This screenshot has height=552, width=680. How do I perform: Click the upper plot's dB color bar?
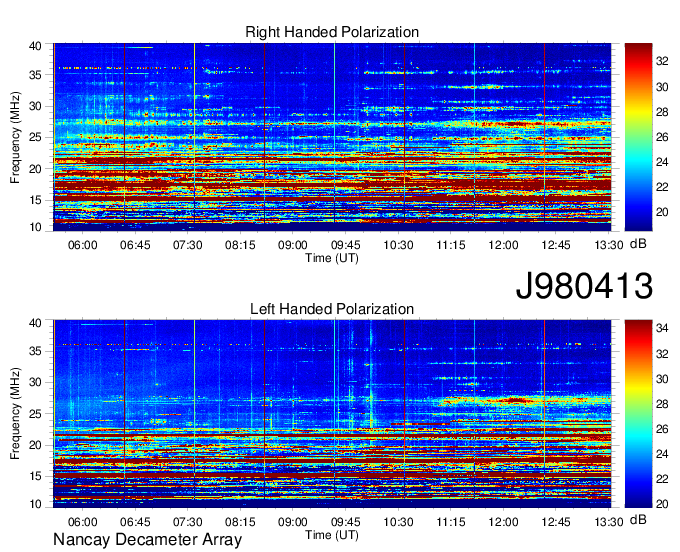[638, 137]
